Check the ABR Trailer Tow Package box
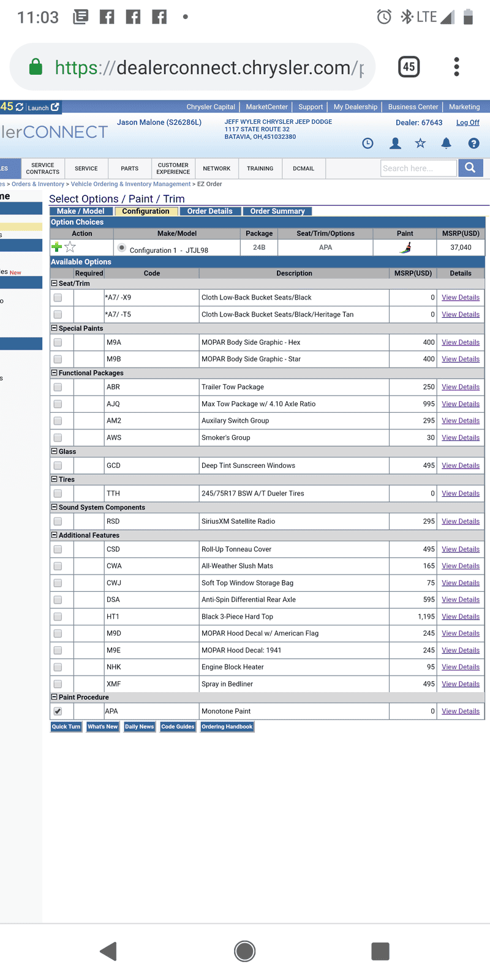The width and height of the screenshot is (490, 980). 58,387
